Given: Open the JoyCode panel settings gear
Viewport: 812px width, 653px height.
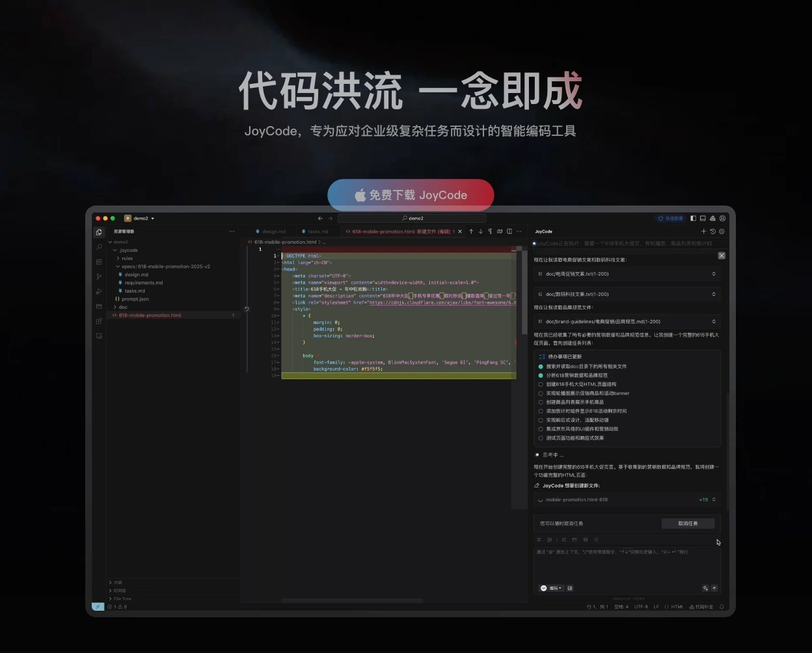Looking at the screenshot, I should pyautogui.click(x=722, y=232).
